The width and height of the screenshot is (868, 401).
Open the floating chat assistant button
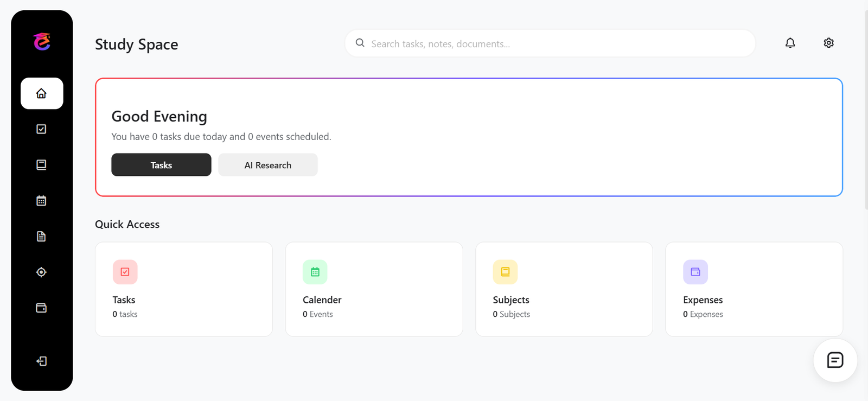point(835,360)
